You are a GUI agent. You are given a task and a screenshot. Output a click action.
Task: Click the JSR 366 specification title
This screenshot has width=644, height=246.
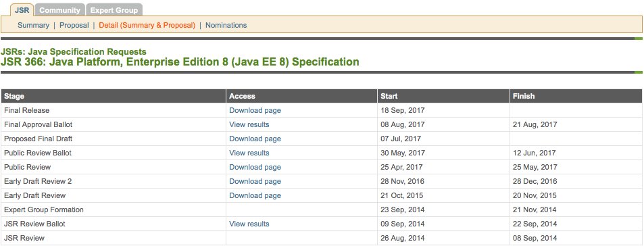180,62
